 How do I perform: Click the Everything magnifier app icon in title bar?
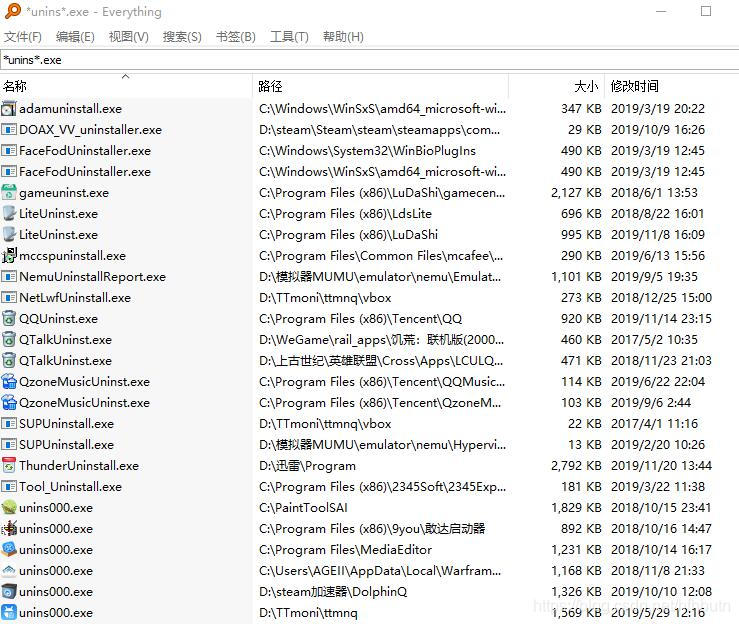[x=13, y=11]
